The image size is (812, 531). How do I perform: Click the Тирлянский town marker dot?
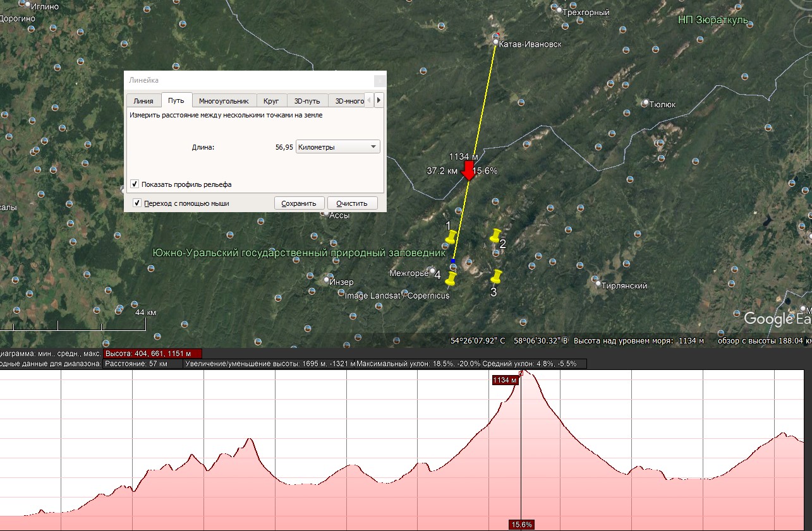[595, 279]
